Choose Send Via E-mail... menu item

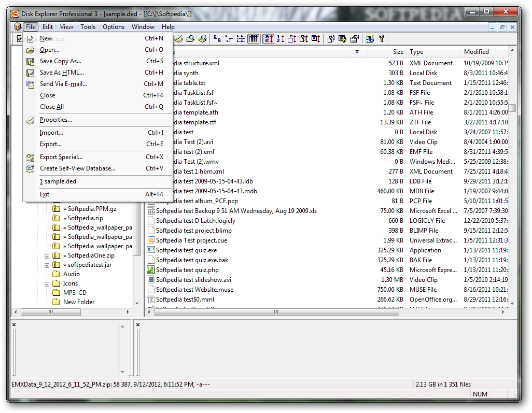(x=97, y=84)
